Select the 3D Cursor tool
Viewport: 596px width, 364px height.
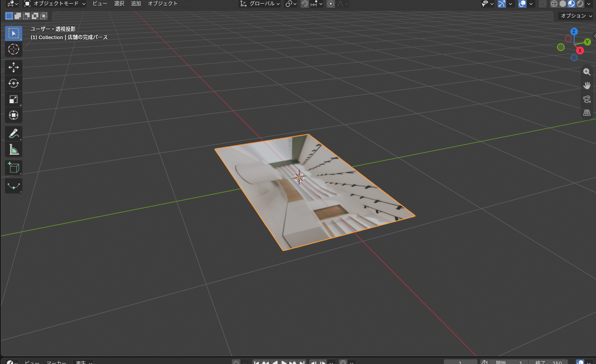[x=14, y=49]
